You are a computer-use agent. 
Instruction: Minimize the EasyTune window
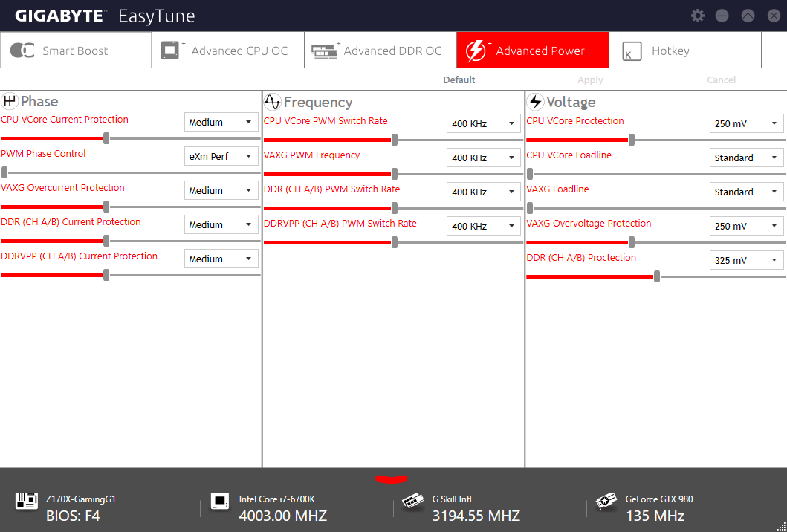click(722, 16)
